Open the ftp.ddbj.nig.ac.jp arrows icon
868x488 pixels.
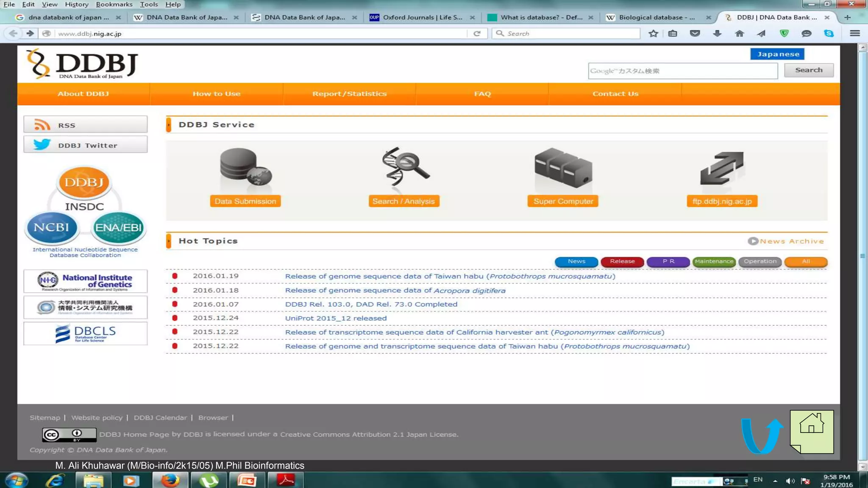pyautogui.click(x=722, y=168)
